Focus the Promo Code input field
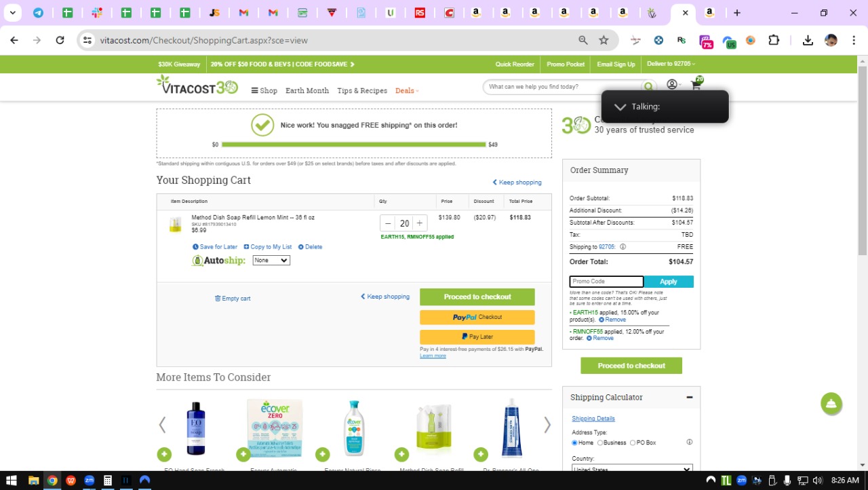Screen dimensions: 868x490 tap(606, 282)
